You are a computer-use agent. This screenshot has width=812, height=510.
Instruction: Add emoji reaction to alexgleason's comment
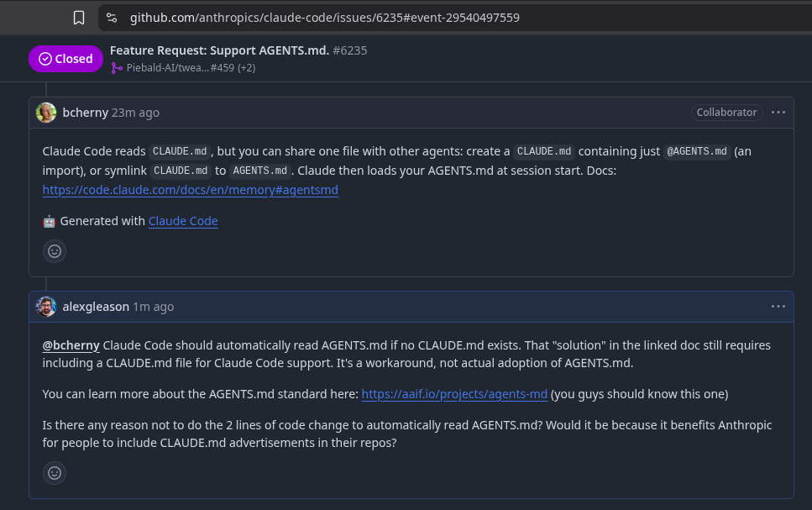click(x=55, y=473)
